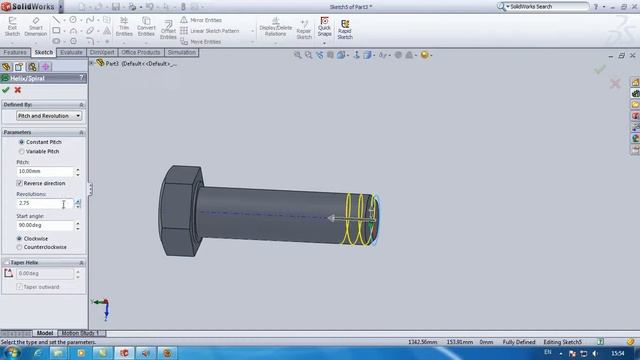
Task: Open the DimXpertManager tab icon
Action: 45,67
